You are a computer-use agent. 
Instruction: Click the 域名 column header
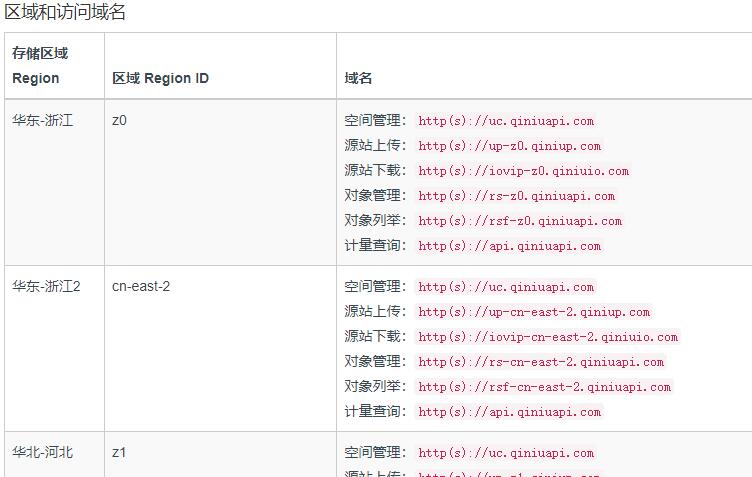(358, 78)
